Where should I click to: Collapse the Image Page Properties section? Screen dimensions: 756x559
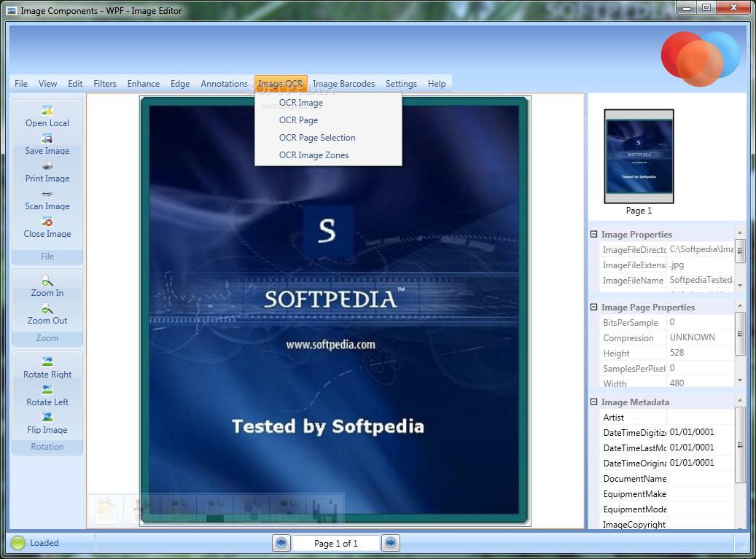tap(594, 307)
